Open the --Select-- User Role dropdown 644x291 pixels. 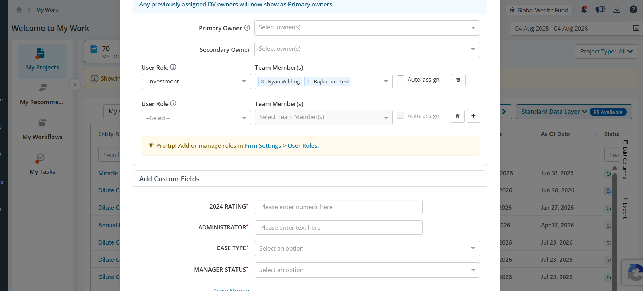196,118
